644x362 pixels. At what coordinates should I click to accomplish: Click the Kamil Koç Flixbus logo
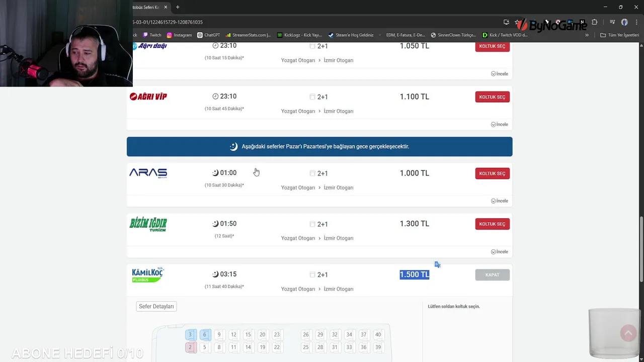(147, 275)
